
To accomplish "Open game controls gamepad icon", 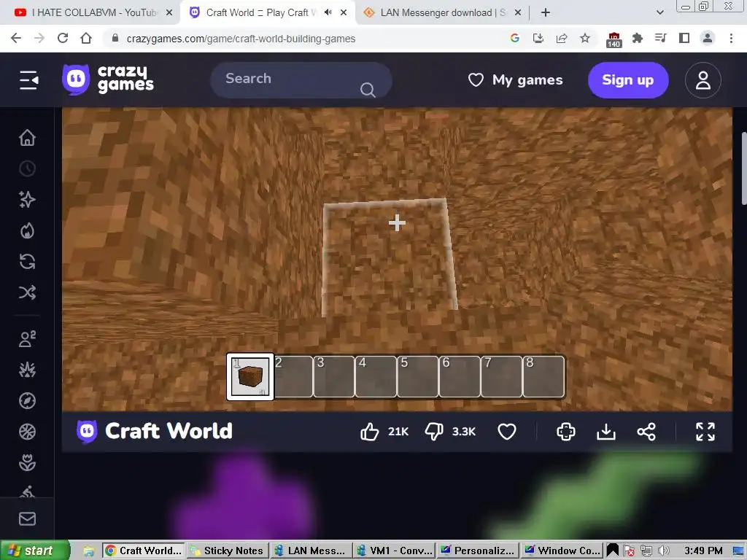I will click(x=566, y=432).
